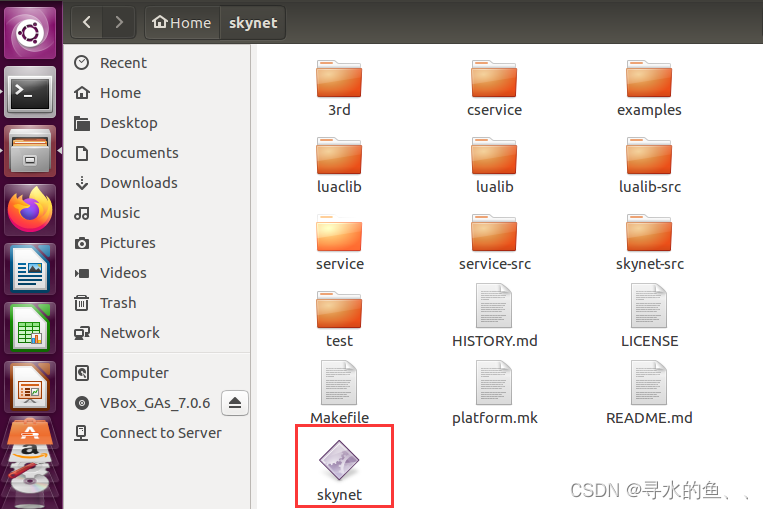This screenshot has width=763, height=509.
Task: Launch LibreOffice Impress from the dock
Action: click(x=30, y=387)
